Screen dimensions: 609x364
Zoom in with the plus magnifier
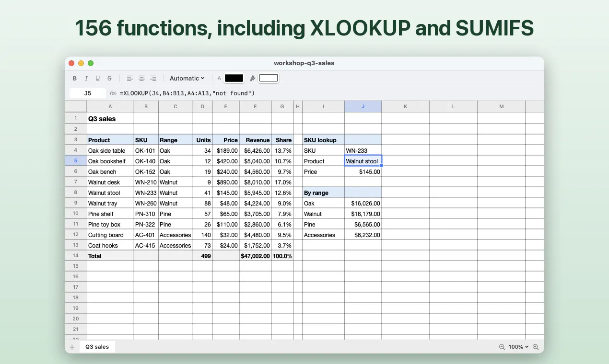click(x=536, y=347)
